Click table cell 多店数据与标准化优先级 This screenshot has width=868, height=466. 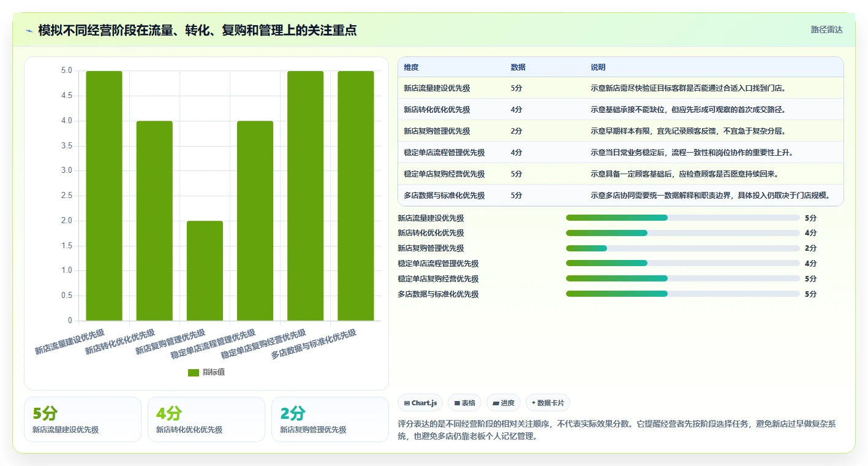[x=444, y=196]
